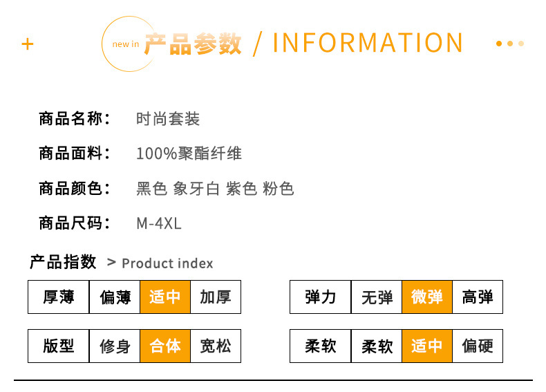
Task: Select the 修身 fit option
Action: tap(115, 346)
